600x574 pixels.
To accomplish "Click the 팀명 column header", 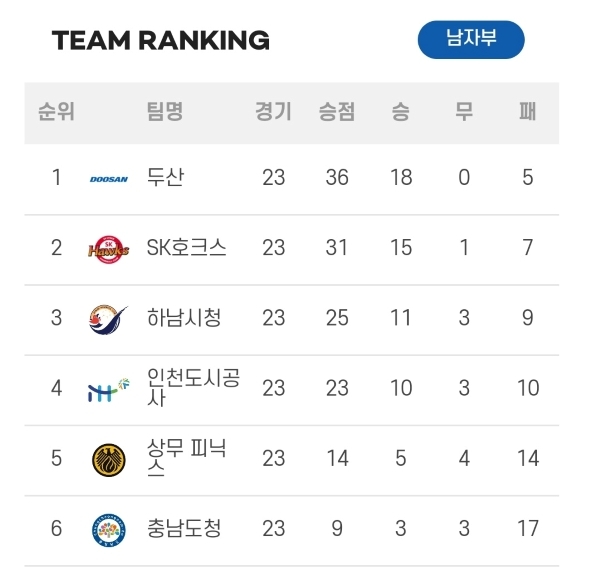I will pyautogui.click(x=165, y=112).
